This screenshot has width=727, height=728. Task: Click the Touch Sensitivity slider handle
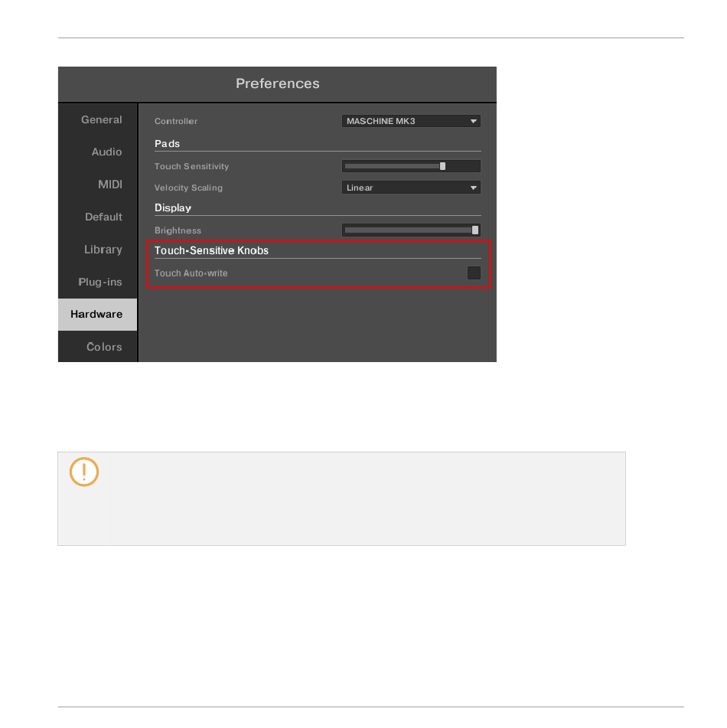click(442, 166)
